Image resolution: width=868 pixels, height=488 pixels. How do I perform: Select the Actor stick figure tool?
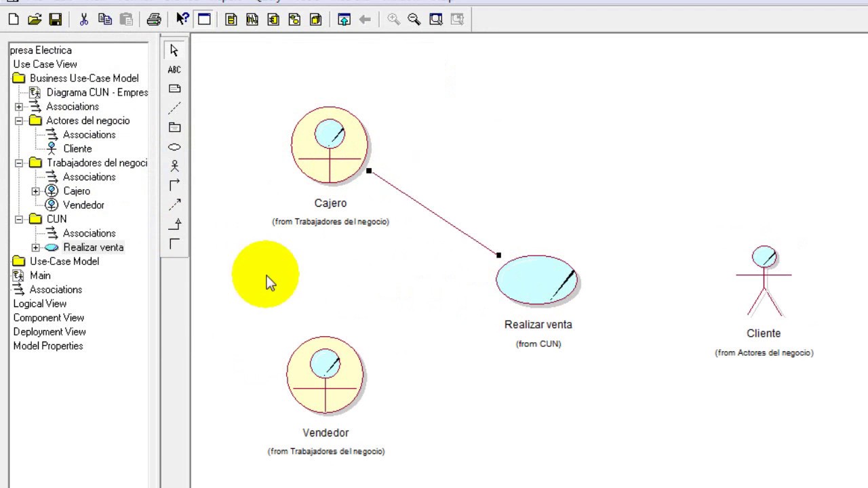coord(174,166)
